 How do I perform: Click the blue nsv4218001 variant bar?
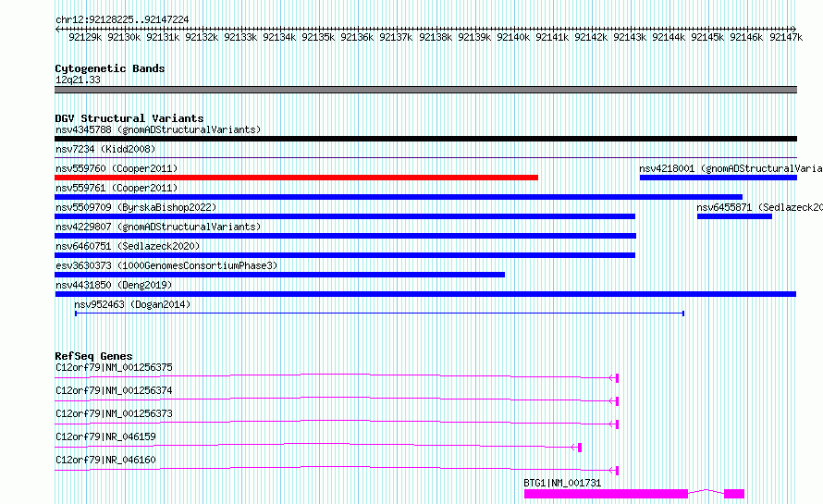click(719, 178)
